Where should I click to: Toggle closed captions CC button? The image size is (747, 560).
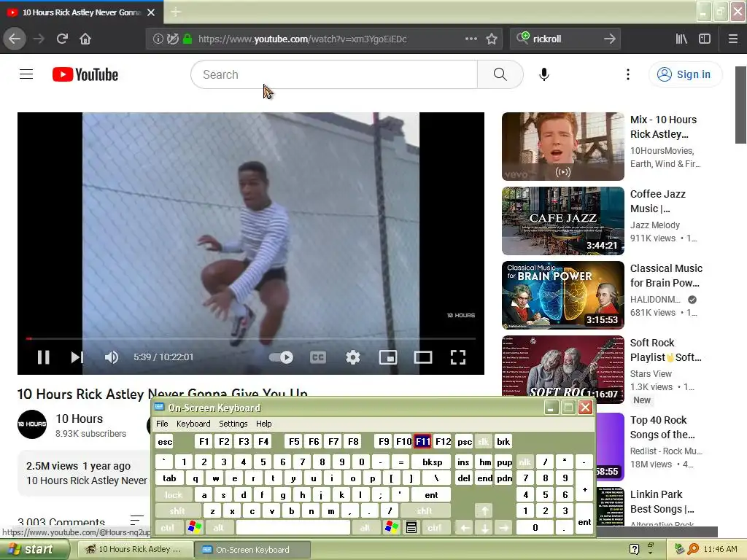point(318,357)
